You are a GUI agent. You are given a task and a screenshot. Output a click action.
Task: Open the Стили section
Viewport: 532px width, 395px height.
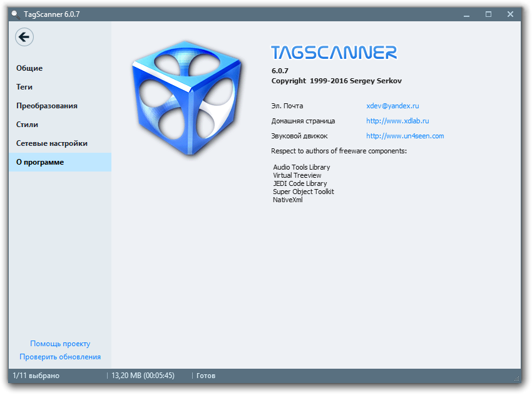tap(26, 124)
